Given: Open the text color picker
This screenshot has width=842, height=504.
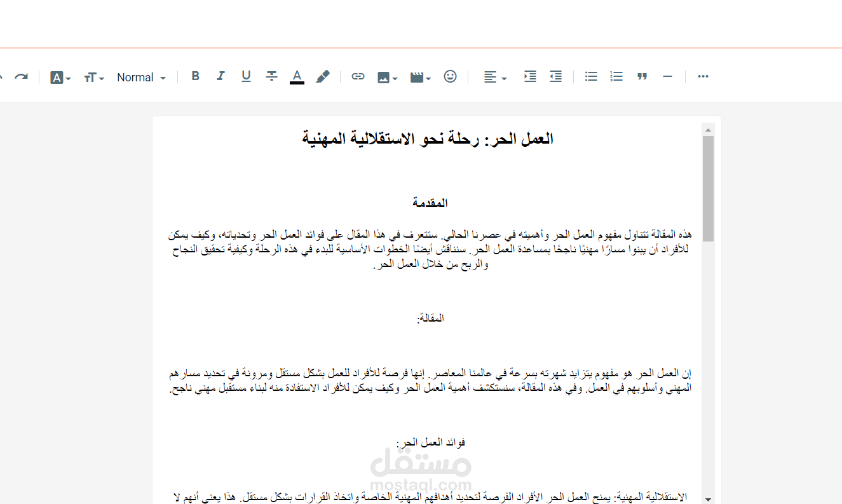Looking at the screenshot, I should click(297, 77).
